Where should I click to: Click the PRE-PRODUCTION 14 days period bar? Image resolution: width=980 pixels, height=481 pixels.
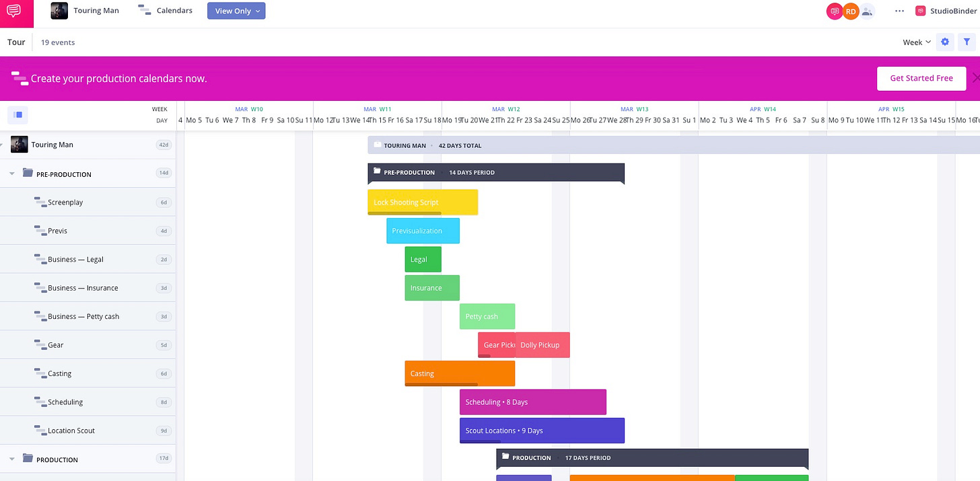[496, 172]
